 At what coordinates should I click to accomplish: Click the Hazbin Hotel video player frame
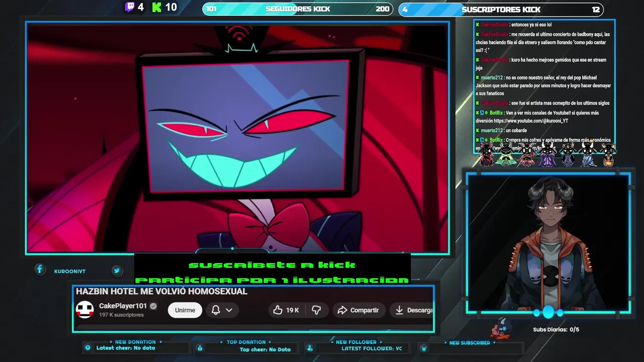(237, 138)
